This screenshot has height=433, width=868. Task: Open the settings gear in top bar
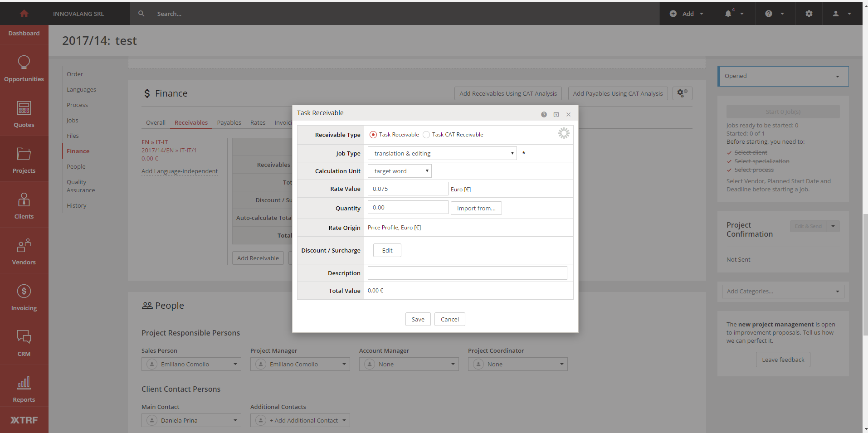click(809, 14)
